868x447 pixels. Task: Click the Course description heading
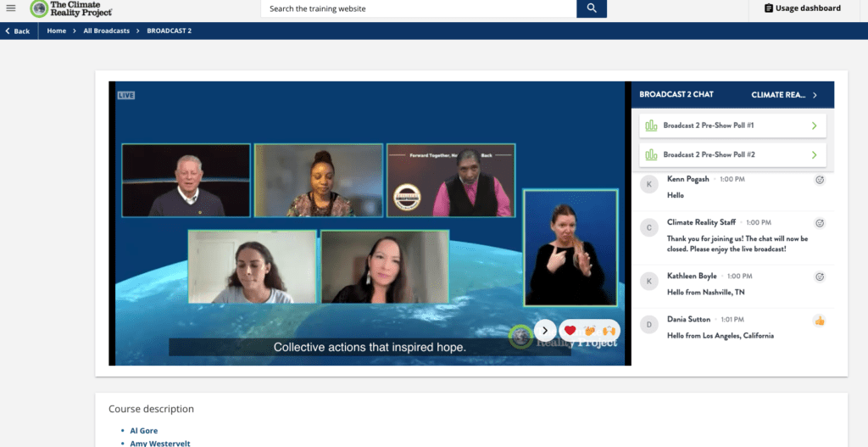151,409
